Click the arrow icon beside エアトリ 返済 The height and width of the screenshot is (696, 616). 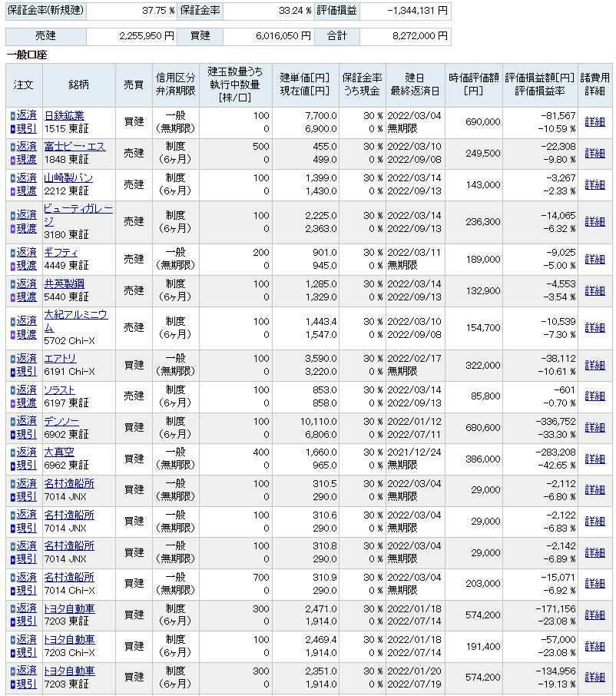pyautogui.click(x=13, y=359)
